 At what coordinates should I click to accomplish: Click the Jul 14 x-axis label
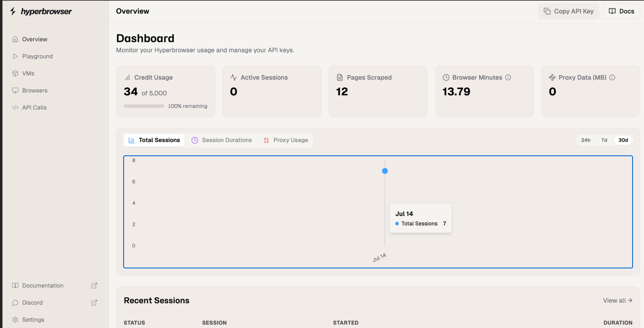(x=379, y=257)
